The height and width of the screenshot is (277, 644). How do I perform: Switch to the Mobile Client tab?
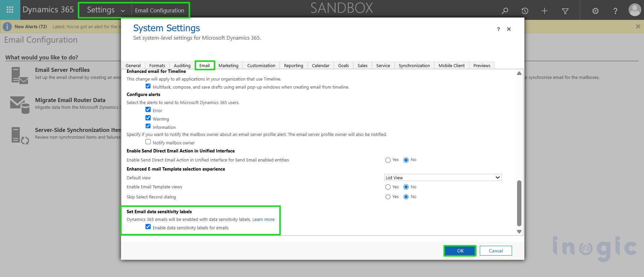point(452,65)
